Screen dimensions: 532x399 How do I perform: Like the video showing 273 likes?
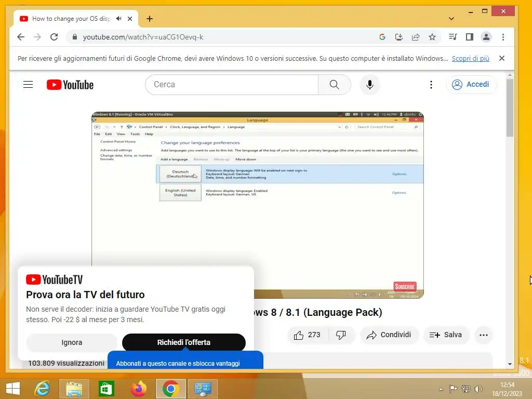tap(307, 335)
